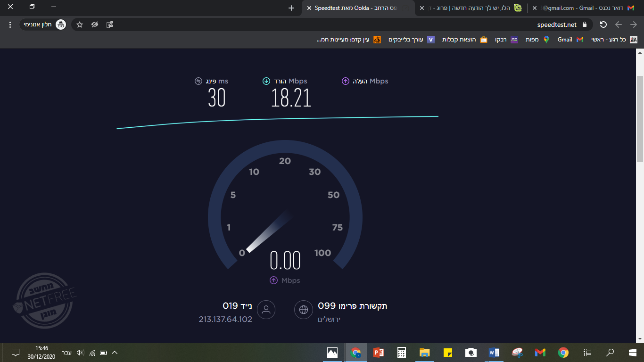Open the Chrome three-dot menu

pos(10,25)
